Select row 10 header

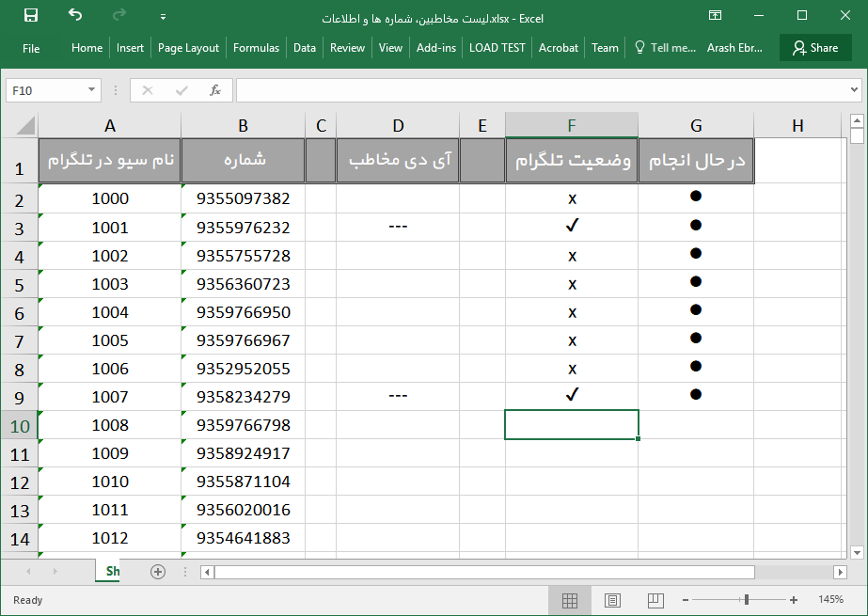pyautogui.click(x=20, y=426)
